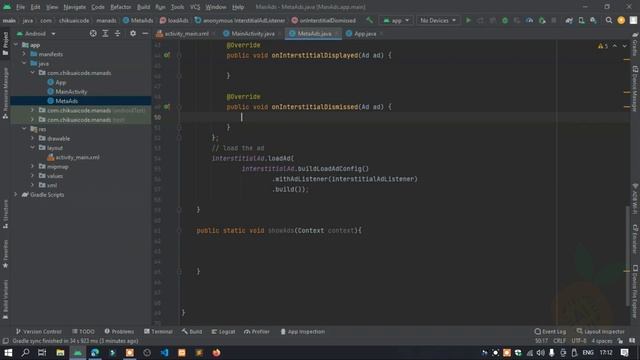640x360 pixels.
Task: Open the app run configuration dropdown
Action: pyautogui.click(x=396, y=20)
